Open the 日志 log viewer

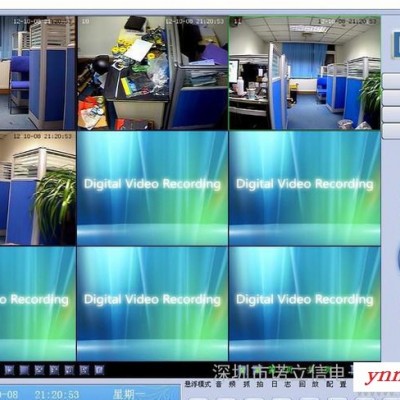281,384
